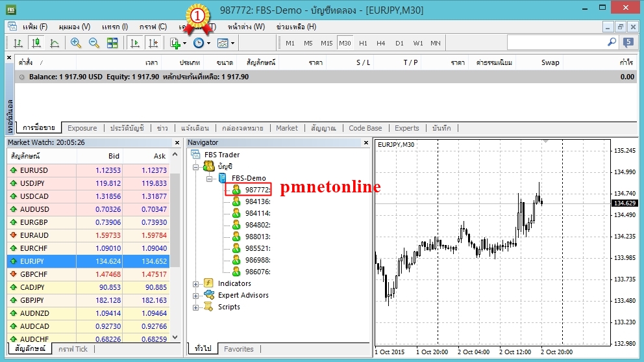Click the EURAUD down arrow icon
The image size is (644, 362).
(13, 235)
